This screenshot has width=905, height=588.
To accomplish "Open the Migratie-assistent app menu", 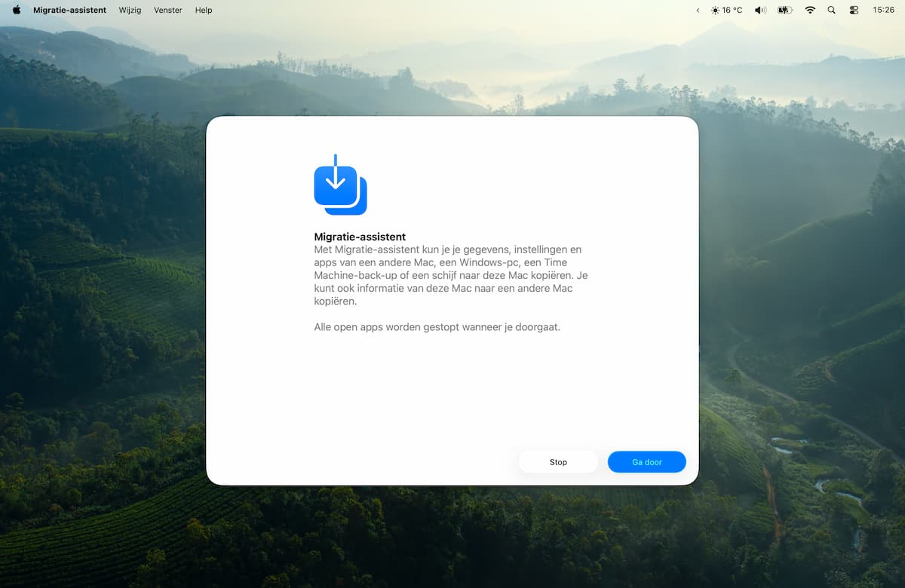I will pos(69,10).
